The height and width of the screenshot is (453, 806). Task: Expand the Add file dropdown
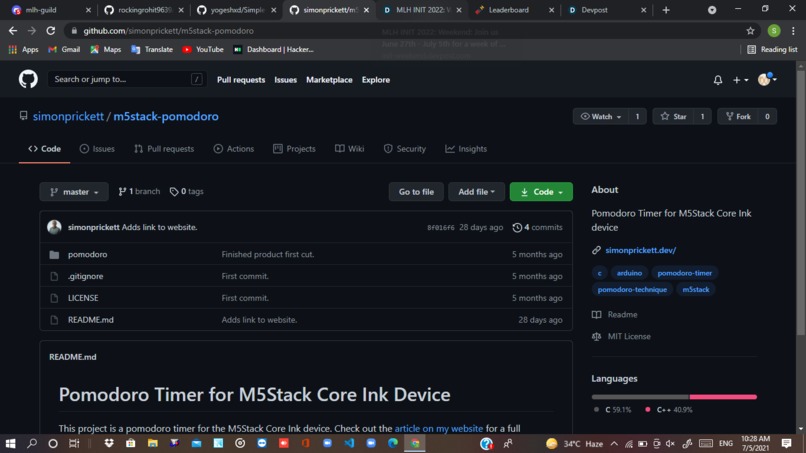coord(477,192)
